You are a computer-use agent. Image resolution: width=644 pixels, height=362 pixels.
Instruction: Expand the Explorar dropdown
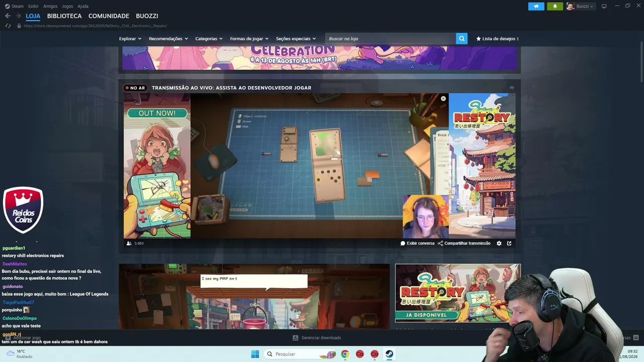pyautogui.click(x=130, y=39)
